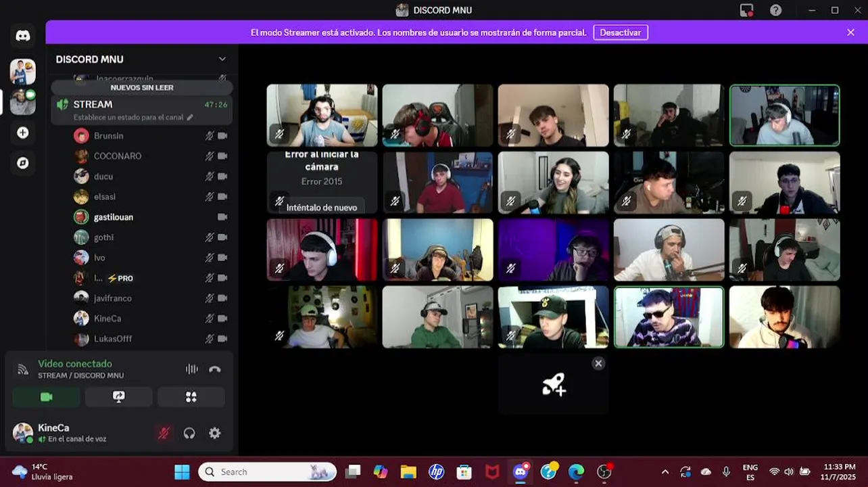
Task: Dismiss the purple Streamer mode banner
Action: pyautogui.click(x=850, y=32)
